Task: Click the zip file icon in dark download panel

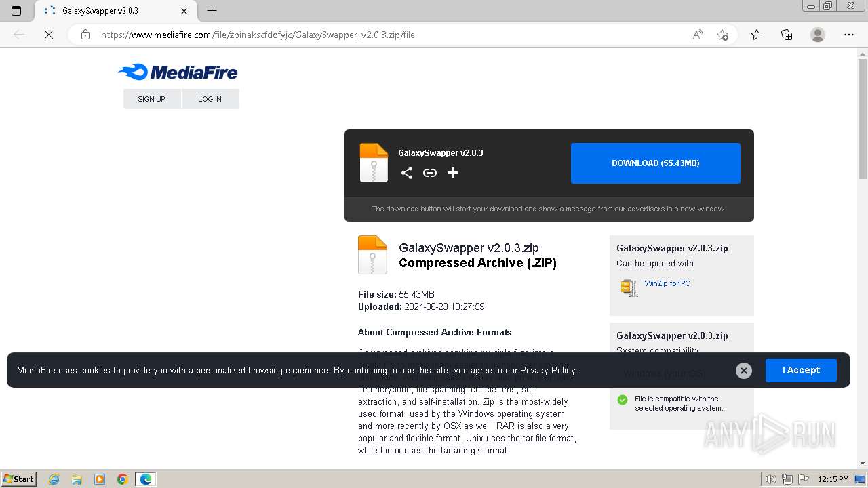Action: click(374, 163)
